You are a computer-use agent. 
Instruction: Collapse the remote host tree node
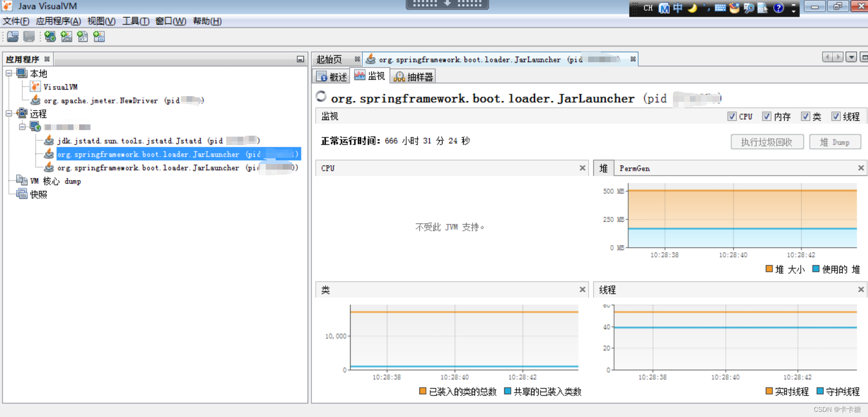22,126
